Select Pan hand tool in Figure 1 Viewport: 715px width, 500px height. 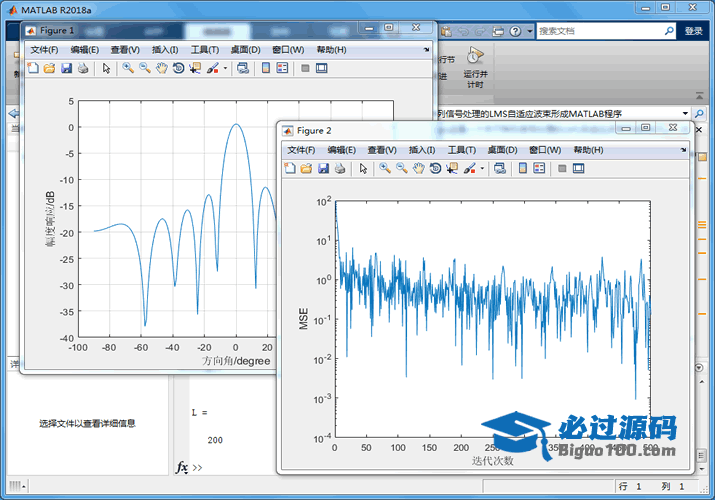click(x=162, y=68)
